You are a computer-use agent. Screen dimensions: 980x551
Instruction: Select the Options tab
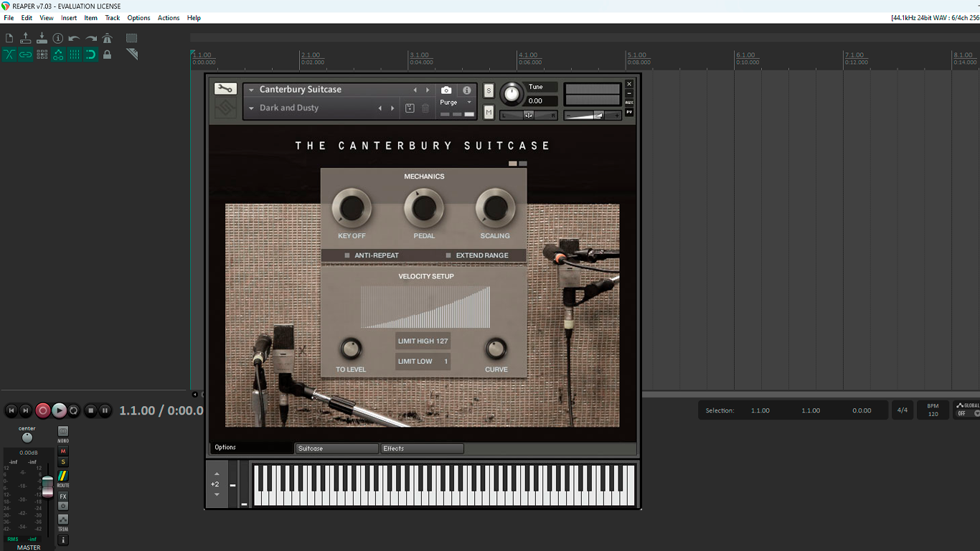tap(252, 448)
